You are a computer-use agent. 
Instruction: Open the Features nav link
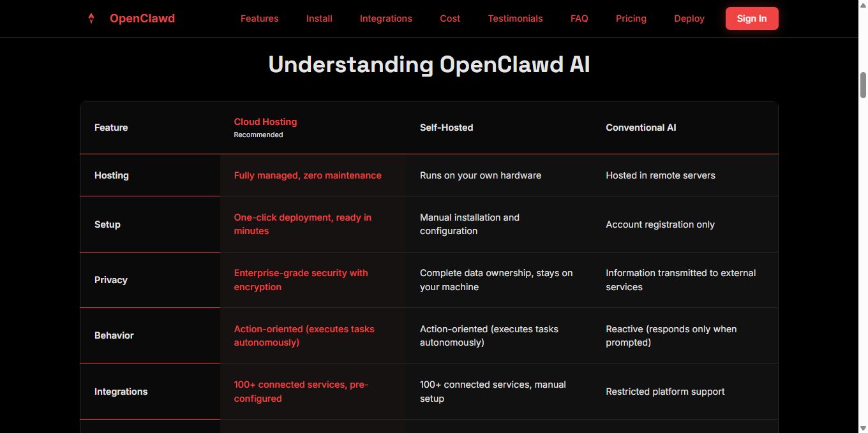click(x=259, y=18)
